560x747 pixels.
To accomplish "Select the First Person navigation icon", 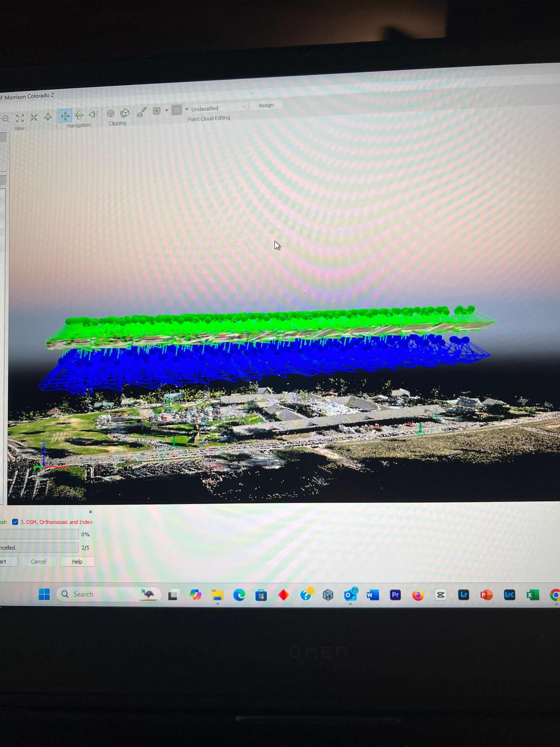I will point(94,114).
